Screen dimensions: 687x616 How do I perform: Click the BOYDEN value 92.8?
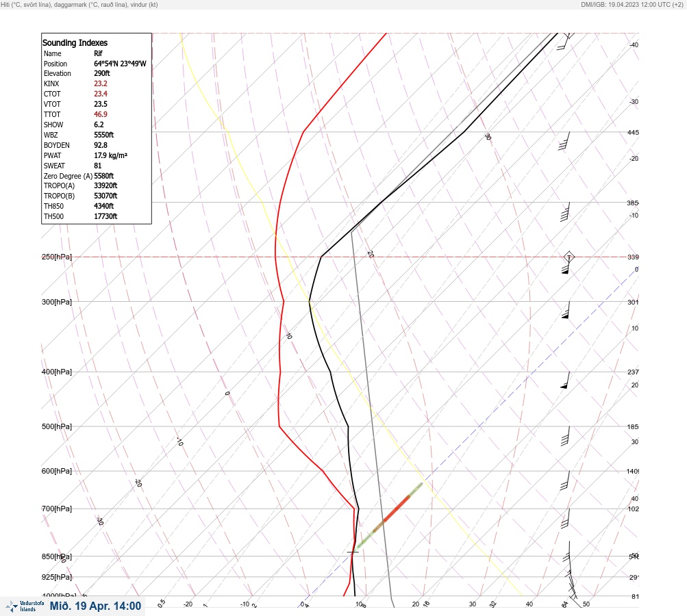101,145
